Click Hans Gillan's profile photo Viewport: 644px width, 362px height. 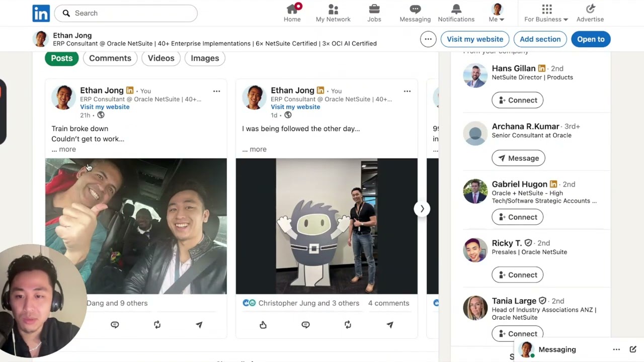point(475,76)
